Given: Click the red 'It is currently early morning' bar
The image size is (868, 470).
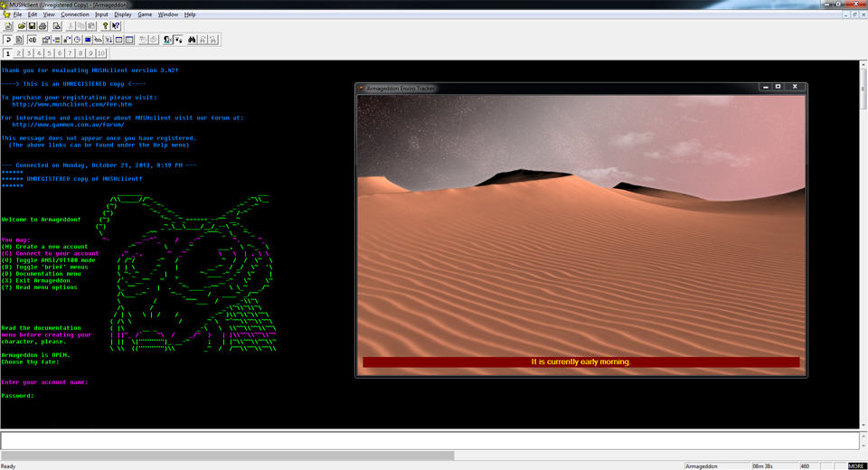Looking at the screenshot, I should tap(580, 362).
